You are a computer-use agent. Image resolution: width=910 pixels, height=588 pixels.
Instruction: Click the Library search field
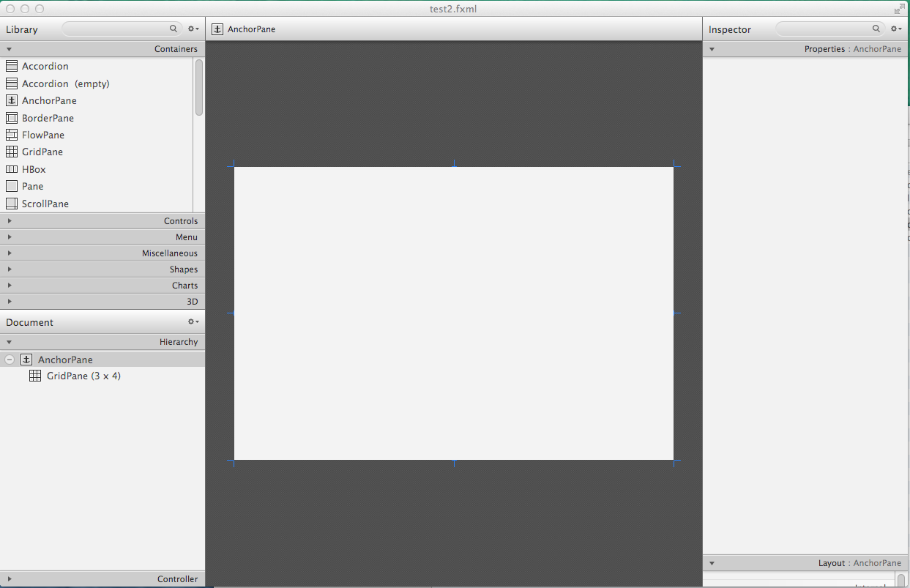tap(116, 29)
